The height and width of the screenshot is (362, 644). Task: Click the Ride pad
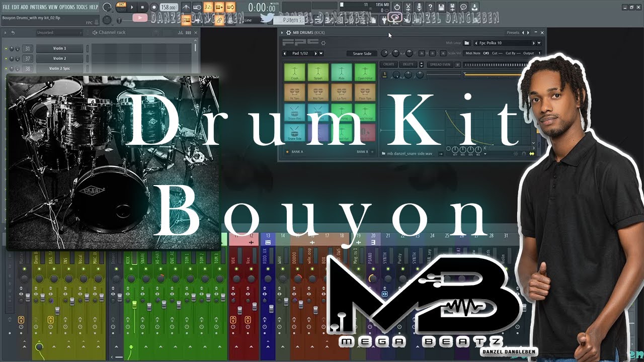tap(342, 72)
